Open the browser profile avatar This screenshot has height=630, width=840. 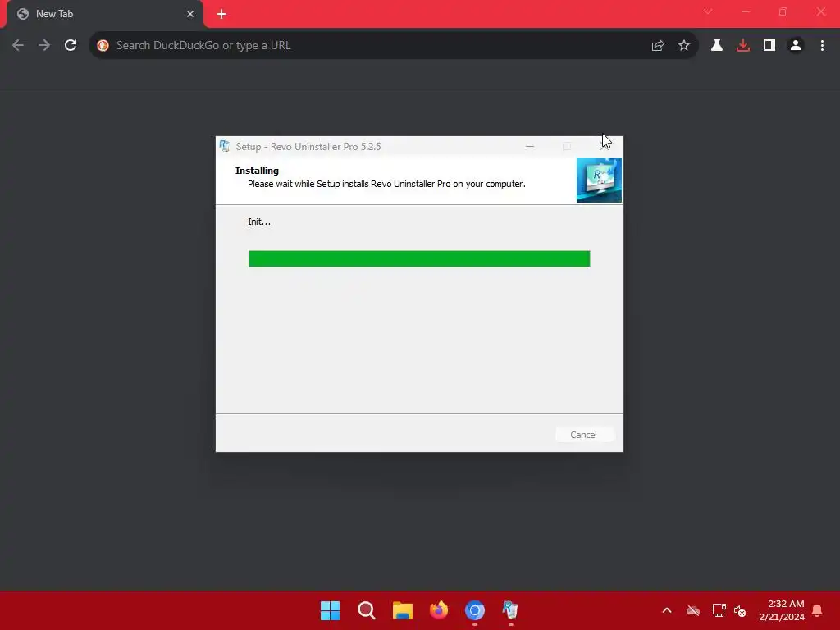[796, 46]
